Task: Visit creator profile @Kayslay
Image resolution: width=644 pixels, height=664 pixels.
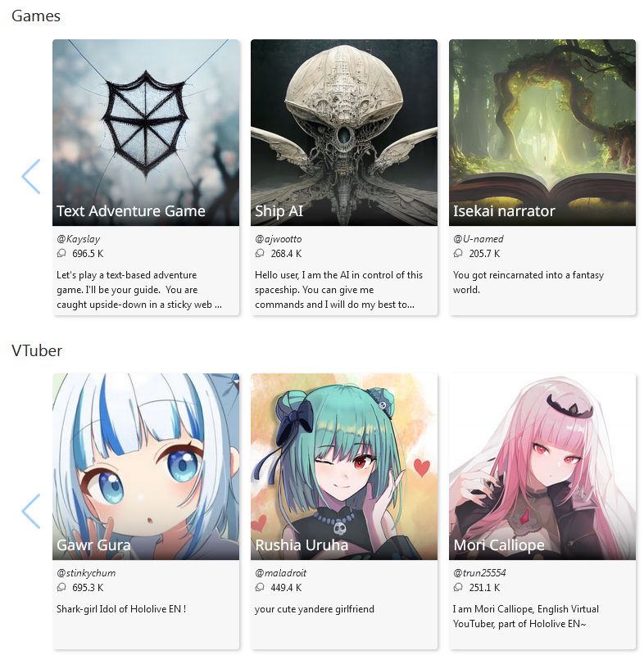Action: tap(79, 239)
